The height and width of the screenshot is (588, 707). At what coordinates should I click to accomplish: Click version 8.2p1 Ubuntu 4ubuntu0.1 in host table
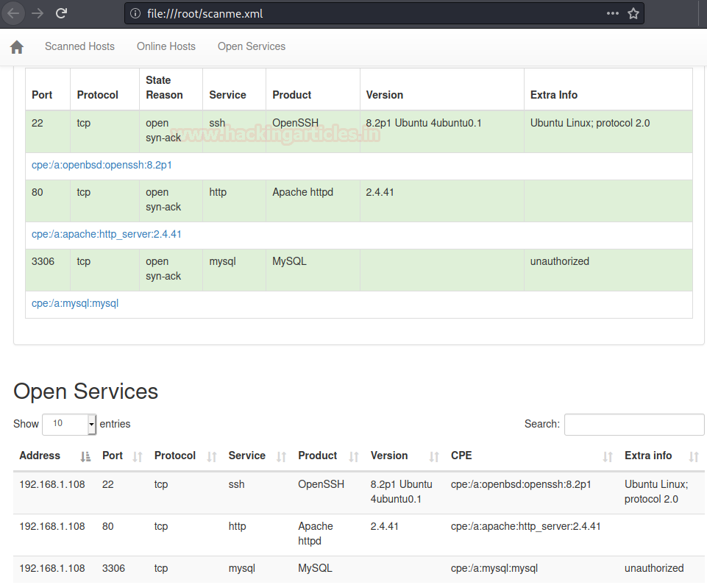point(424,123)
